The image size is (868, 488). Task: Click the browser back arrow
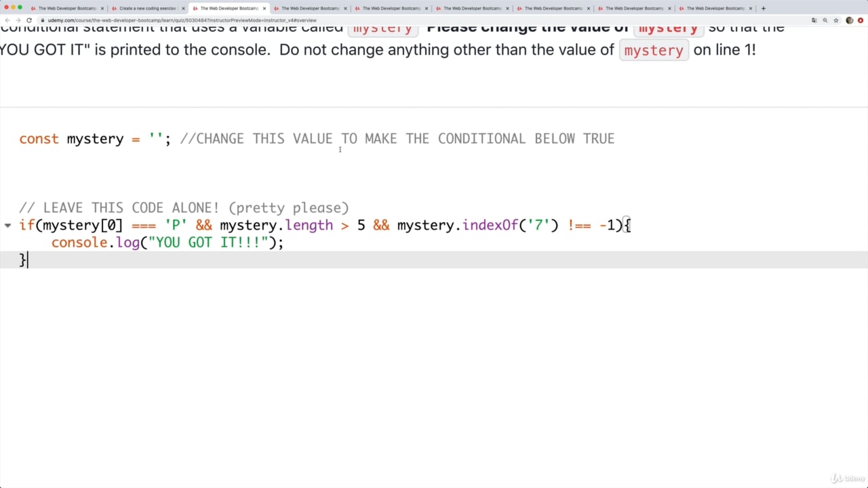coord(7,20)
